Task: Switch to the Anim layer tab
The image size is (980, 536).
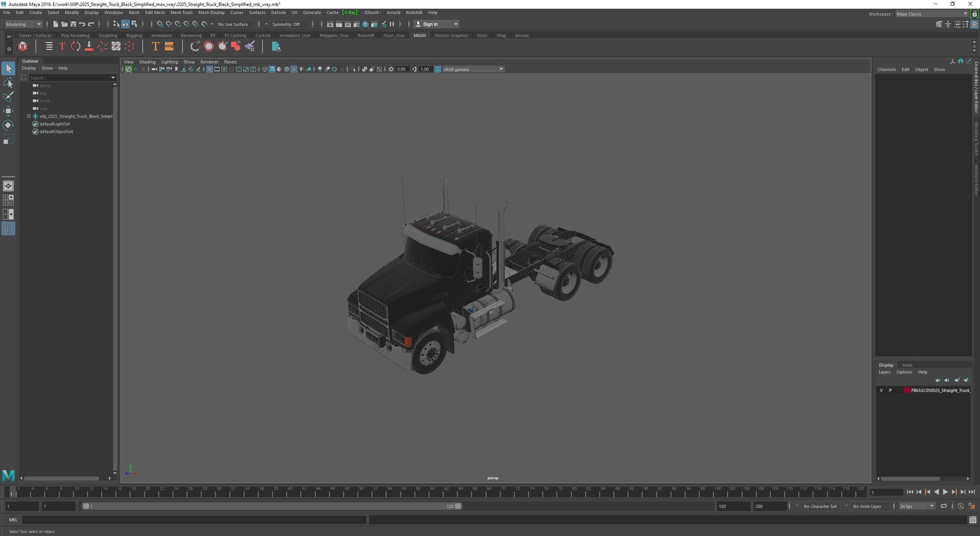Action: tap(907, 366)
